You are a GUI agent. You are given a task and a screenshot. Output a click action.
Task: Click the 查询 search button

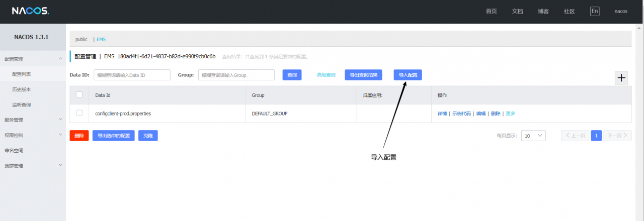pos(292,75)
